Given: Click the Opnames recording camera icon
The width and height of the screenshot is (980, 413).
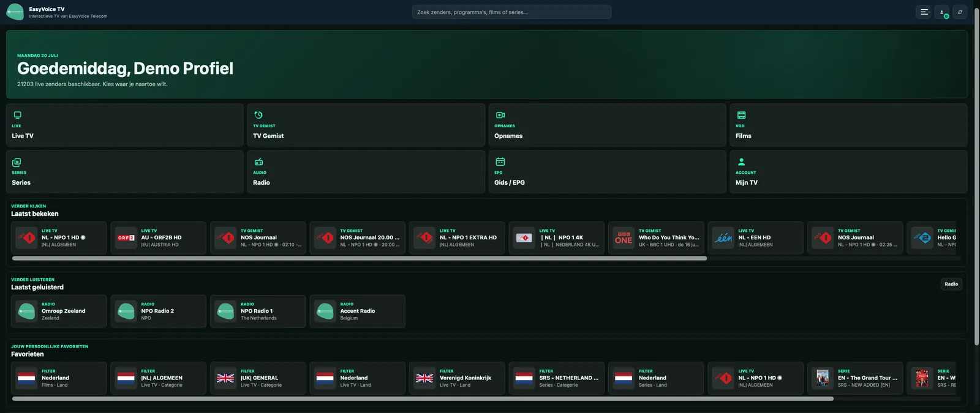Looking at the screenshot, I should pyautogui.click(x=500, y=115).
